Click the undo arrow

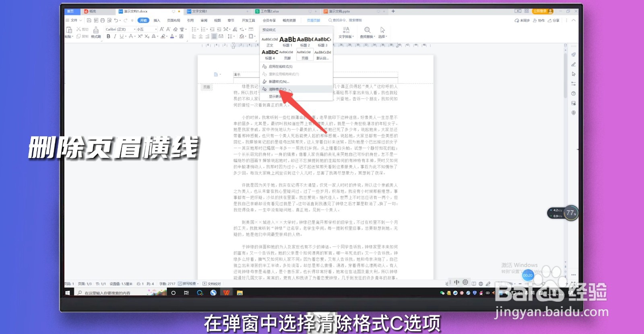tap(116, 20)
